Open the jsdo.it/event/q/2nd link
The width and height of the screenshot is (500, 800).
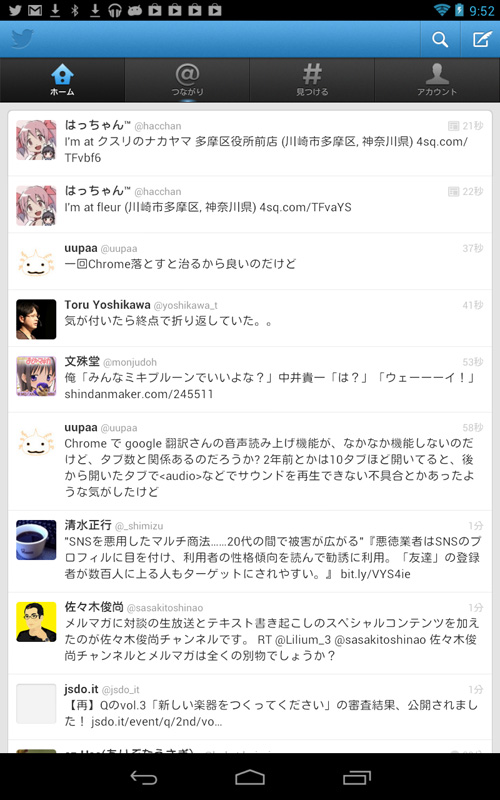pos(157,722)
